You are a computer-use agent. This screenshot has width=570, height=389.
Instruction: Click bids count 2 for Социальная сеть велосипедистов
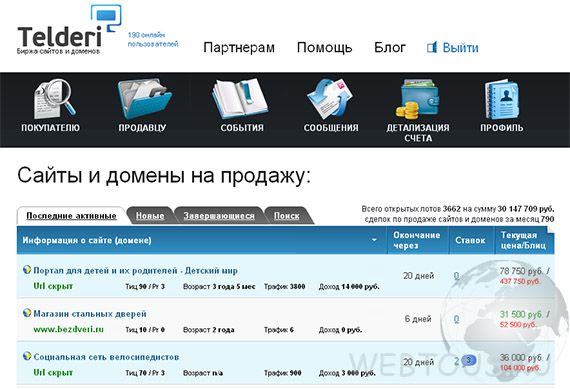(457, 362)
